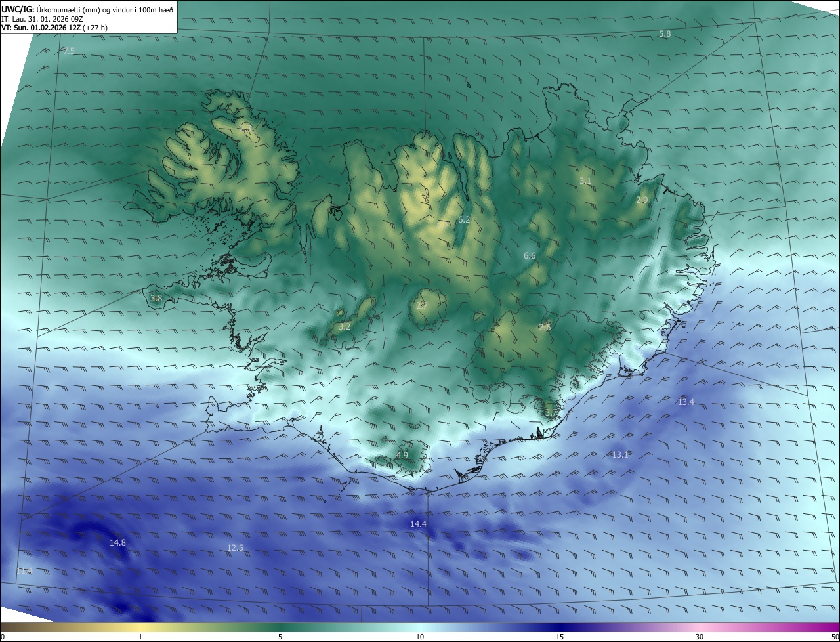Viewport: 840px width, 642px height.
Task: Select the 3.1 precipitable water label
Action: click(585, 181)
